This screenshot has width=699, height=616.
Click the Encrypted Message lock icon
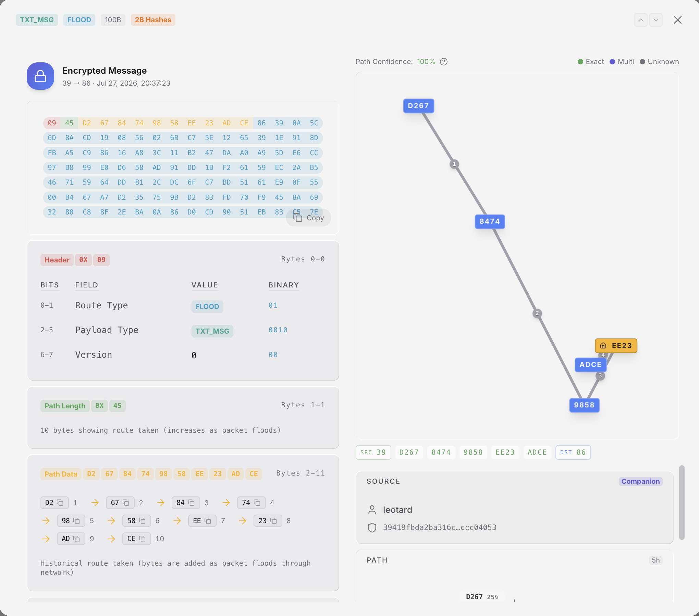40,76
